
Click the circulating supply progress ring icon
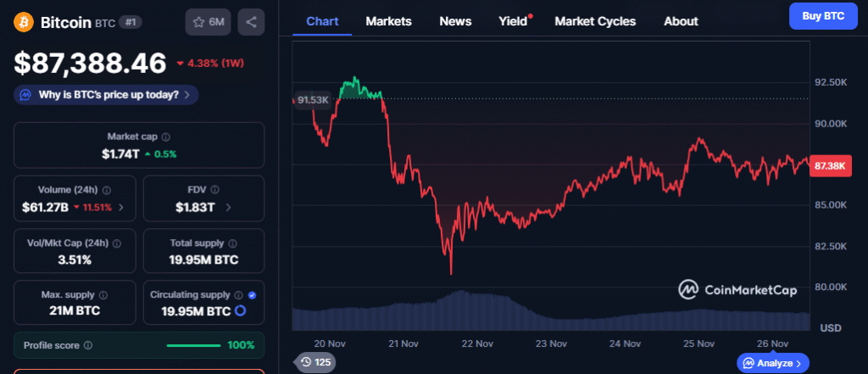[240, 311]
